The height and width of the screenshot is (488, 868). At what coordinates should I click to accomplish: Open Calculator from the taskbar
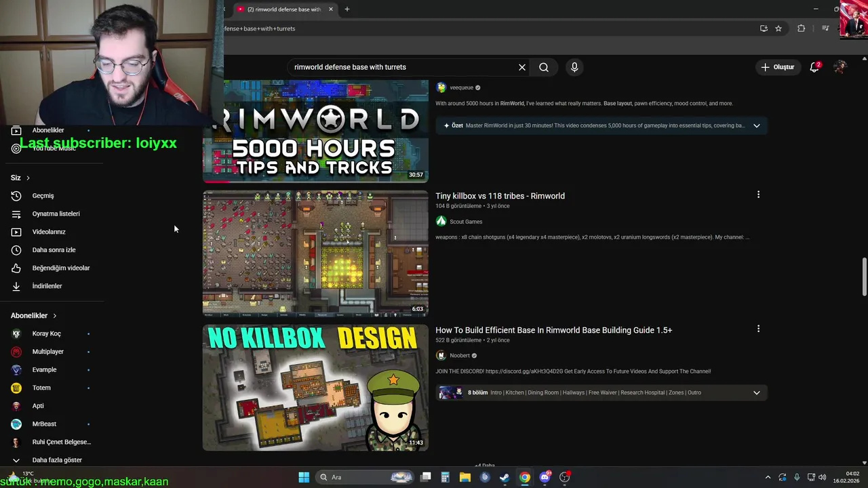[445, 477]
